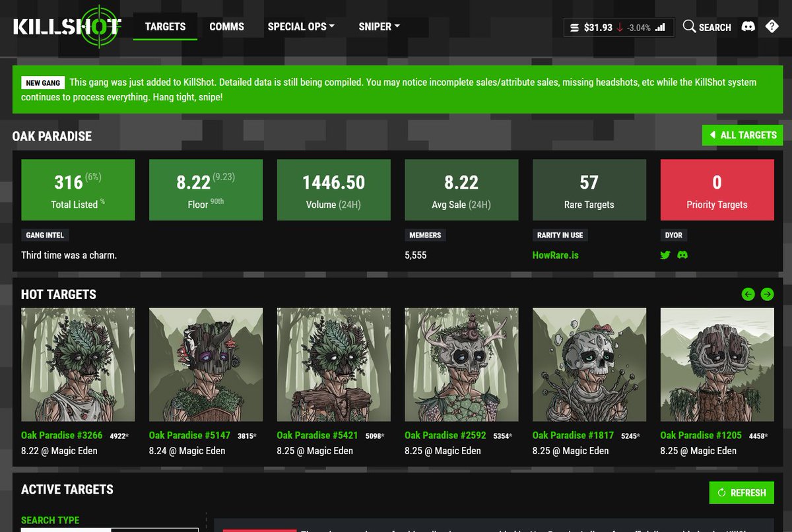Open help via the question mark diamond icon
The image size is (792, 532).
point(771,26)
